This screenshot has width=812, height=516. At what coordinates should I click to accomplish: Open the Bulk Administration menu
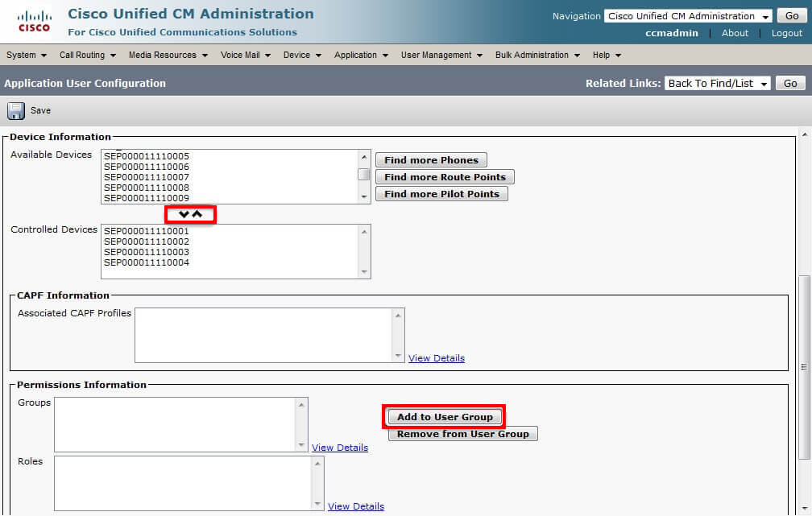537,55
